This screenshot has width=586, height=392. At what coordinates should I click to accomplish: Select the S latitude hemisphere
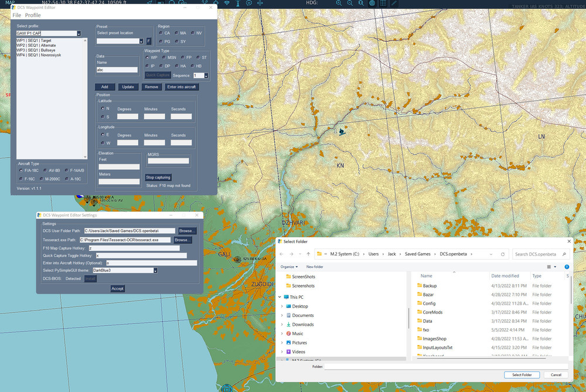click(103, 117)
